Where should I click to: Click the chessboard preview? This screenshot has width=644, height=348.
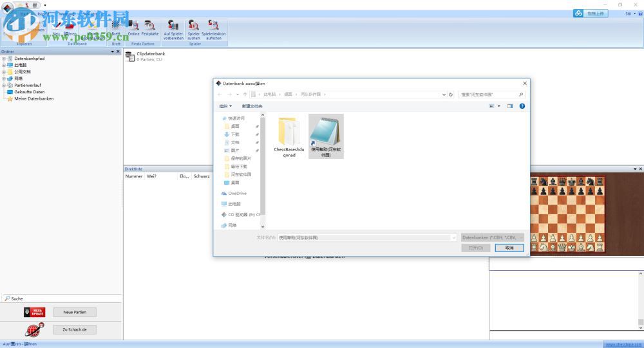click(x=567, y=214)
